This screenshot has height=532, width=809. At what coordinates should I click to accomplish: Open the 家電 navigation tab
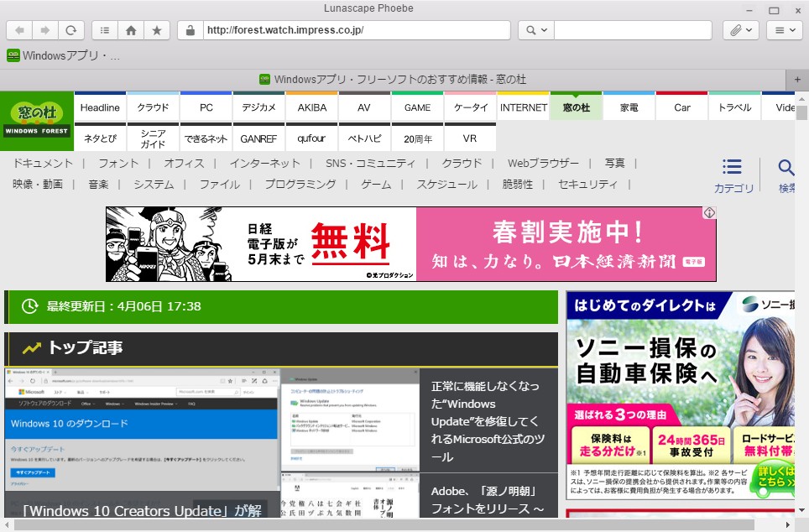(629, 107)
